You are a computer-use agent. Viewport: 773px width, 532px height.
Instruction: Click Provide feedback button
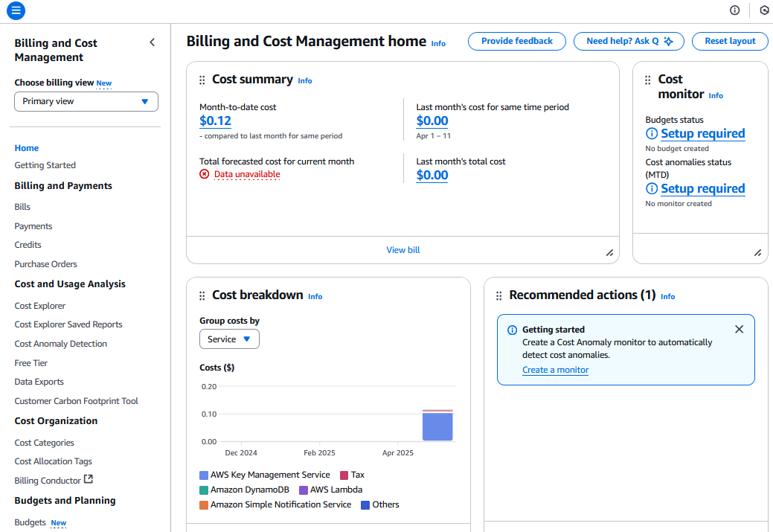click(516, 42)
